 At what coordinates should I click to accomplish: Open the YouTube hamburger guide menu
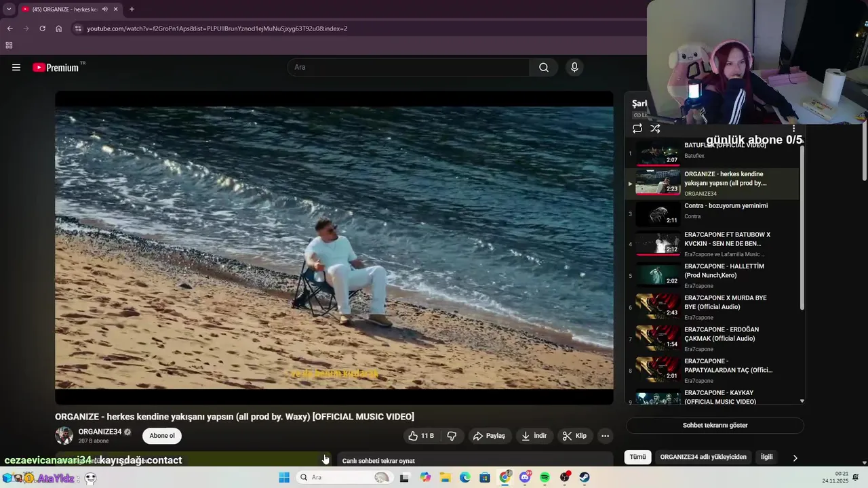pos(16,67)
